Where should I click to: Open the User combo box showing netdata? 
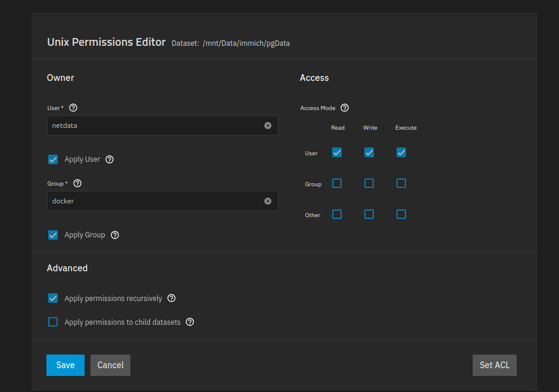click(x=155, y=126)
